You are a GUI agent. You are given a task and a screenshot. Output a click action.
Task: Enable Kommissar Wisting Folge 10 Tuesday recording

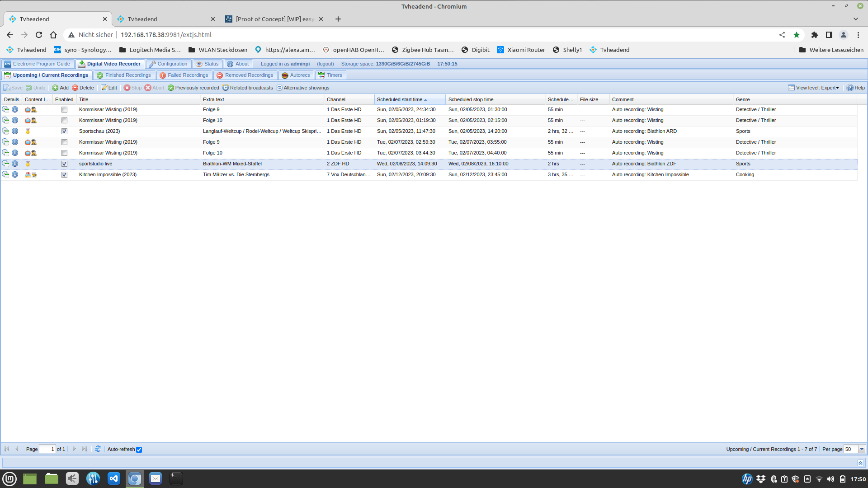click(64, 153)
